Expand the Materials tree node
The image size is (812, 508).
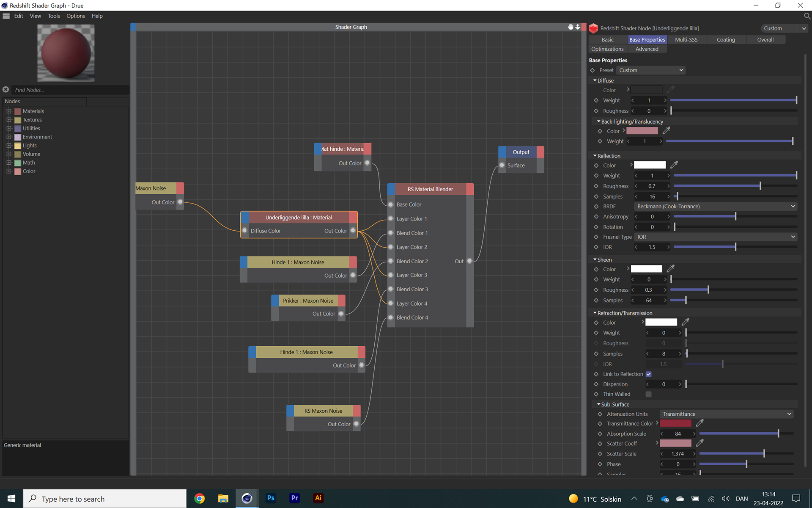coord(8,111)
